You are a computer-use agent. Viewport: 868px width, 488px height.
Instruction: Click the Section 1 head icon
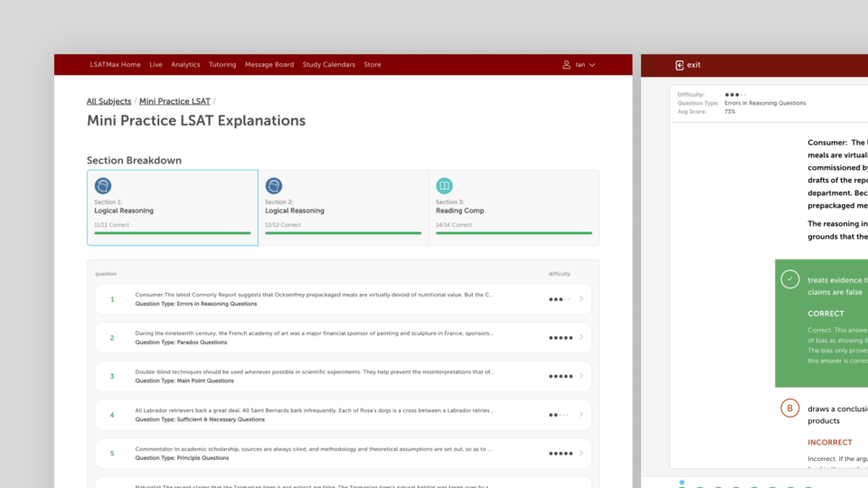pyautogui.click(x=103, y=185)
